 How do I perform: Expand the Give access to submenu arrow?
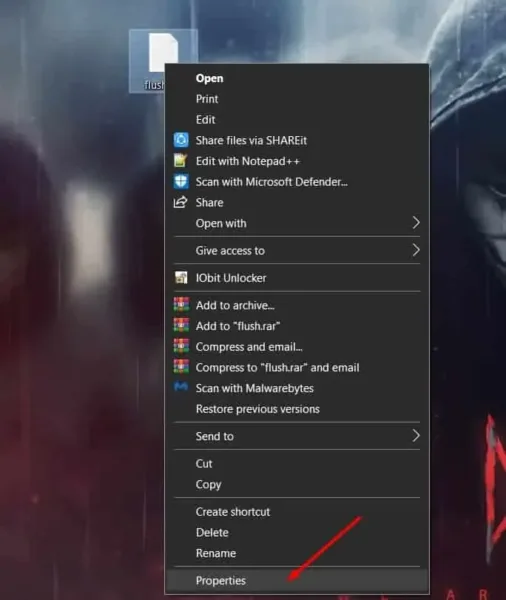[x=416, y=250]
